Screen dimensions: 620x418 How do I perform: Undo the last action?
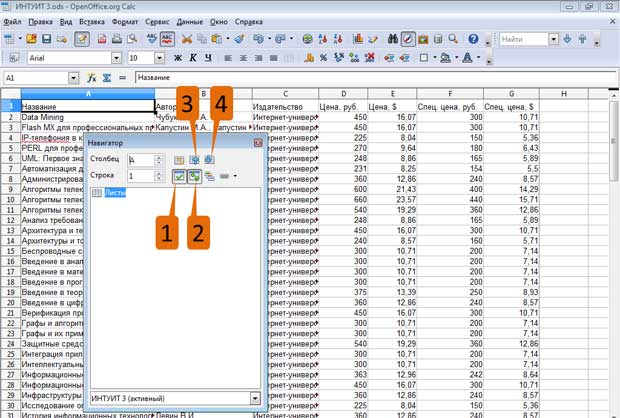point(259,39)
